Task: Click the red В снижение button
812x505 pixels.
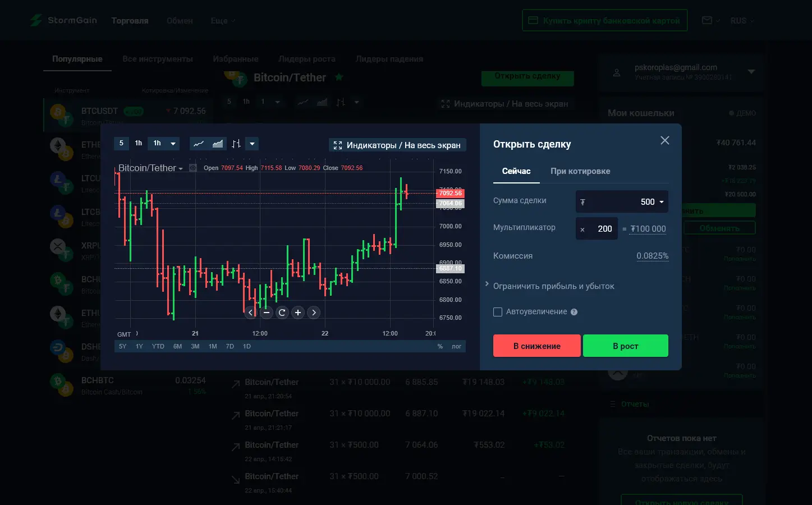Action: (x=537, y=346)
